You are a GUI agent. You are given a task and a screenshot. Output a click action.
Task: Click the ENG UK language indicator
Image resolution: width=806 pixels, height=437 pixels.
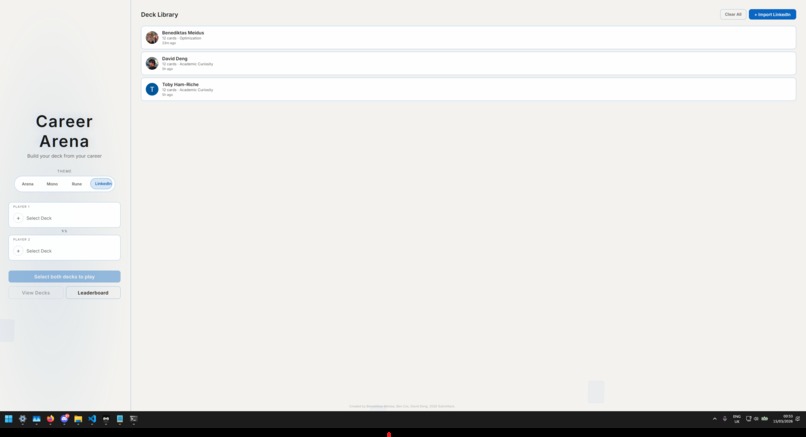click(737, 419)
